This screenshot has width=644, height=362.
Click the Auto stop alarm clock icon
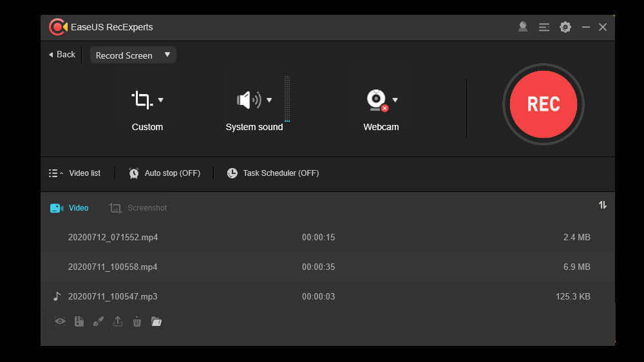(x=133, y=173)
